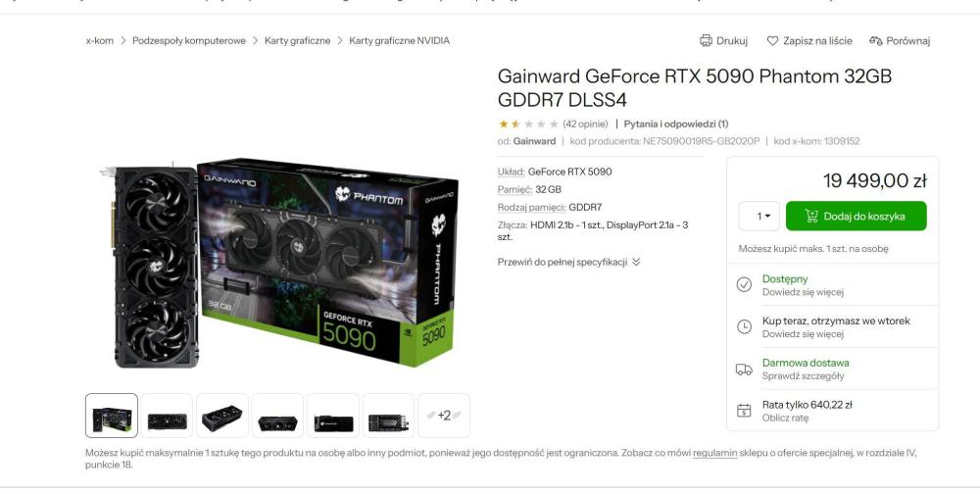This screenshot has width=980, height=494.
Task: Open Pytania i odpowiedzi (1)
Action: (675, 123)
